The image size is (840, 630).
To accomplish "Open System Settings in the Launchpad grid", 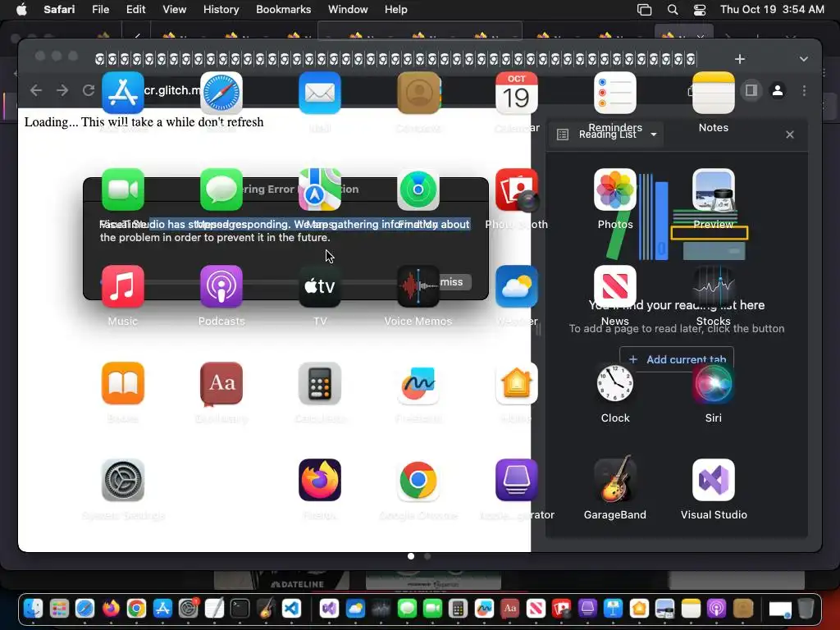I will (x=123, y=480).
